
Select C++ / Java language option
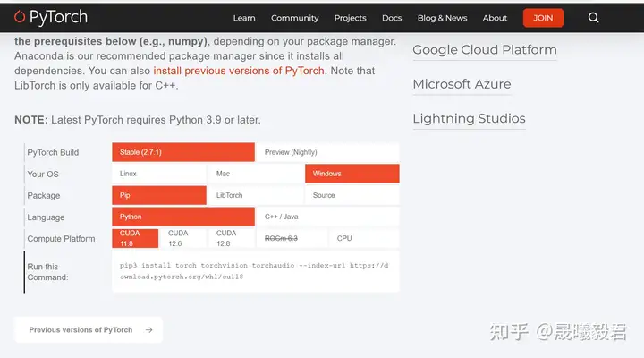(x=327, y=217)
